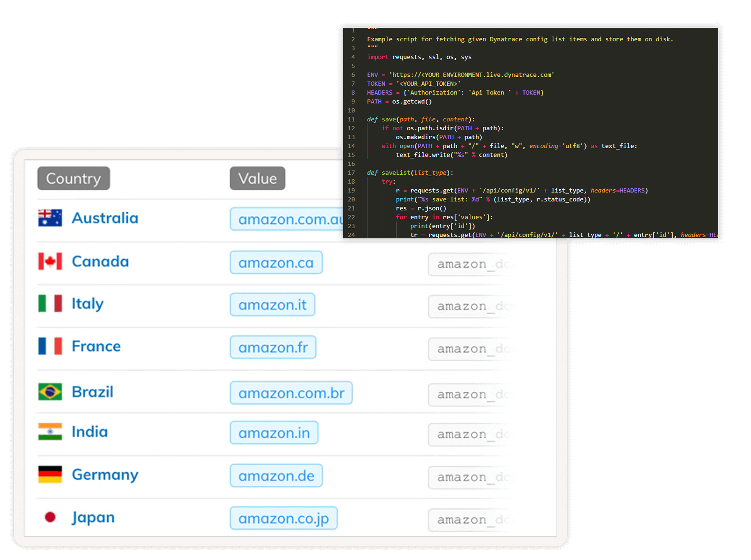The image size is (751, 560).
Task: Click the Country column header
Action: coord(74,178)
